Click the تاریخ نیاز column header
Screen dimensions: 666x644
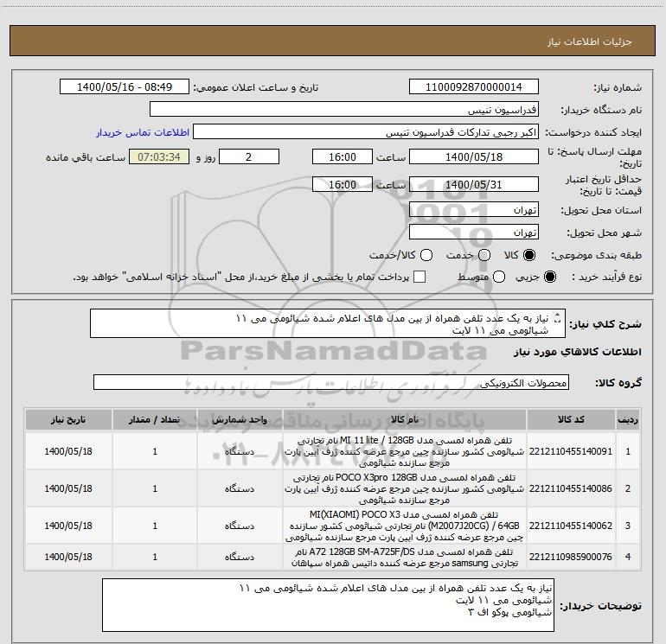(68, 419)
